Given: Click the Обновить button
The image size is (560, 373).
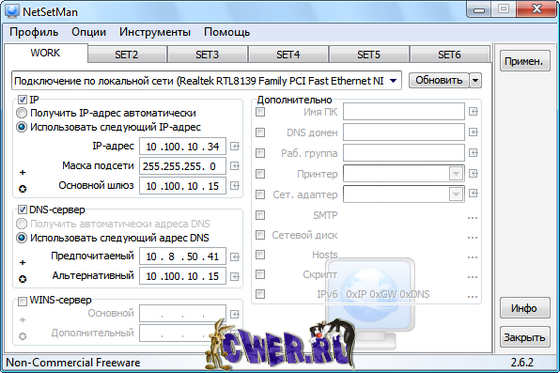Looking at the screenshot, I should (x=439, y=80).
